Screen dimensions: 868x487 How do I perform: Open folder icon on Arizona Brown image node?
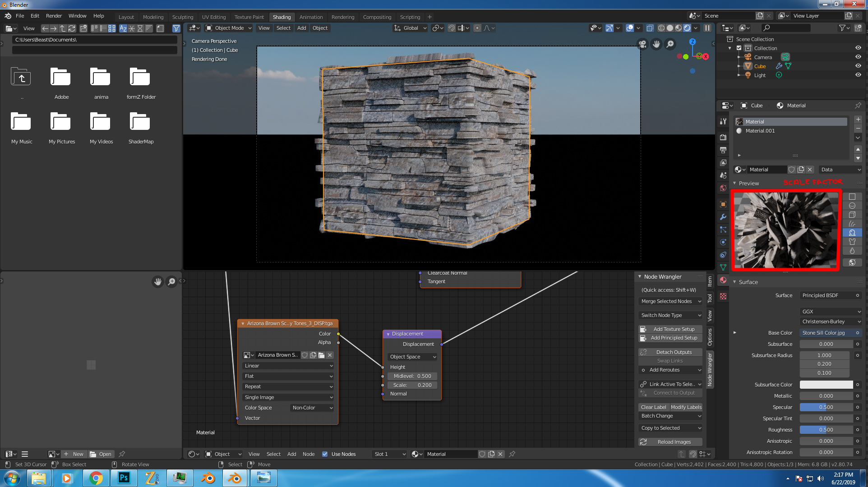321,355
